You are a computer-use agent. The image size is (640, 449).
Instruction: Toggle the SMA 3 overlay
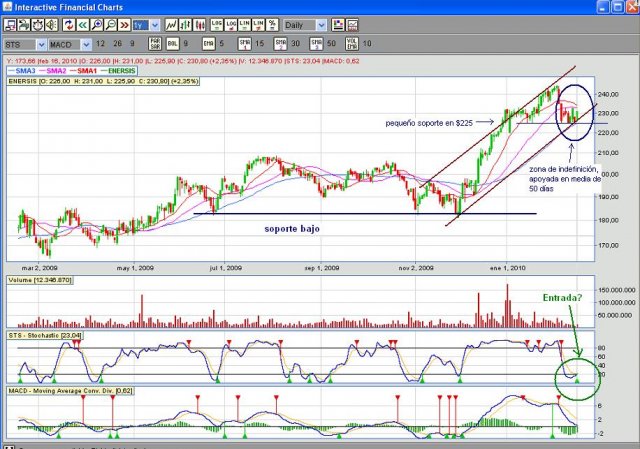(316, 44)
